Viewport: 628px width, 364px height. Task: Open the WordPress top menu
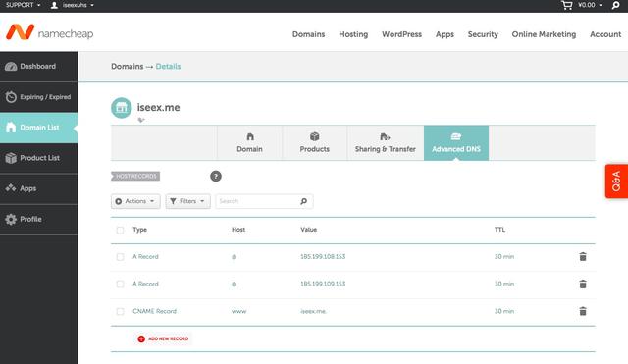coord(401,34)
